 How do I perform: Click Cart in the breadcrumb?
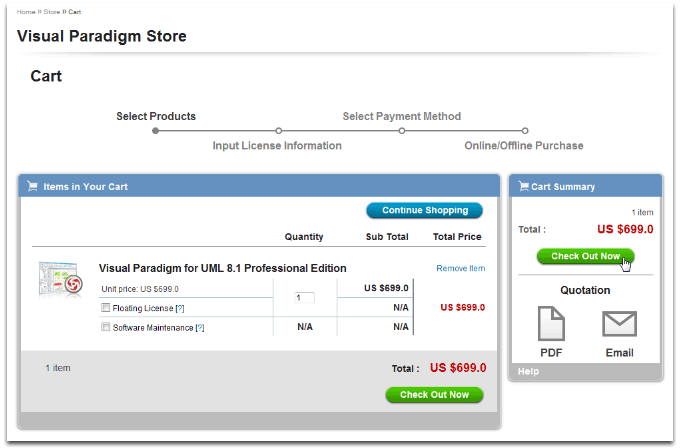[75, 12]
